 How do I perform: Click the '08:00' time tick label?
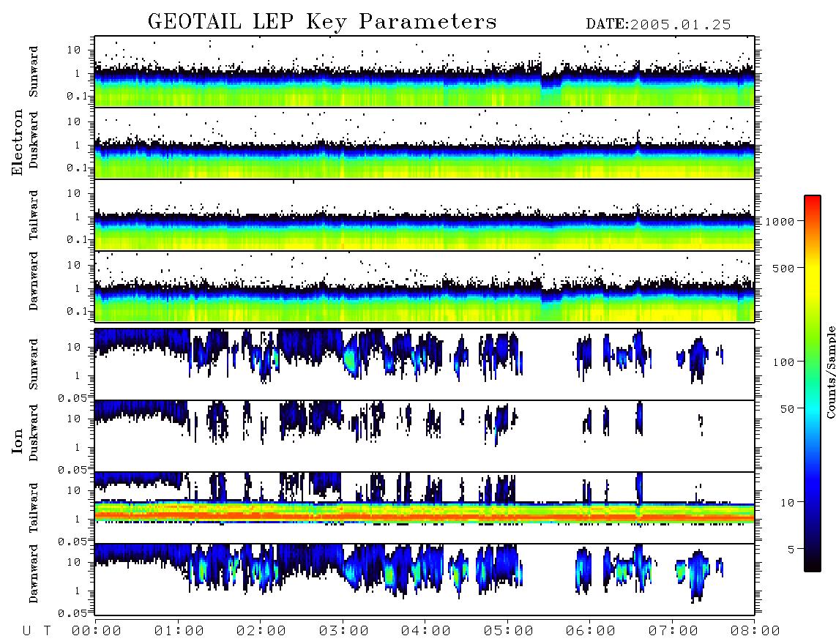coord(755,631)
